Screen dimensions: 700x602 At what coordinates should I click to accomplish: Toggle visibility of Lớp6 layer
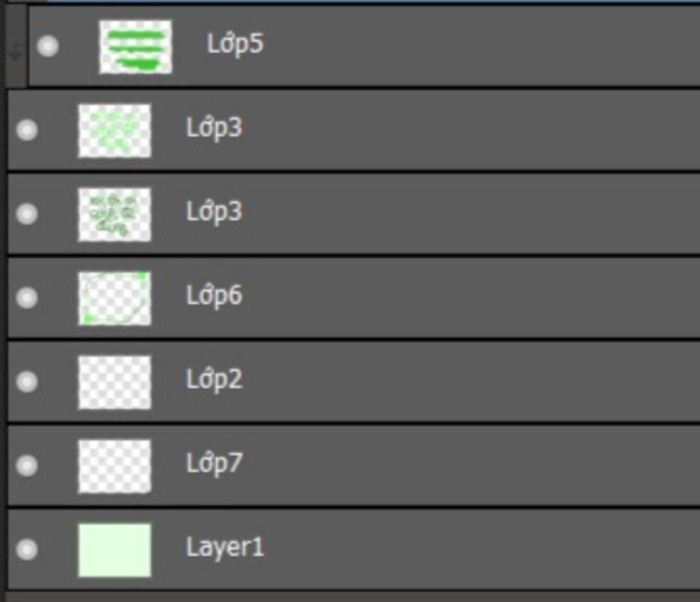coord(27,298)
